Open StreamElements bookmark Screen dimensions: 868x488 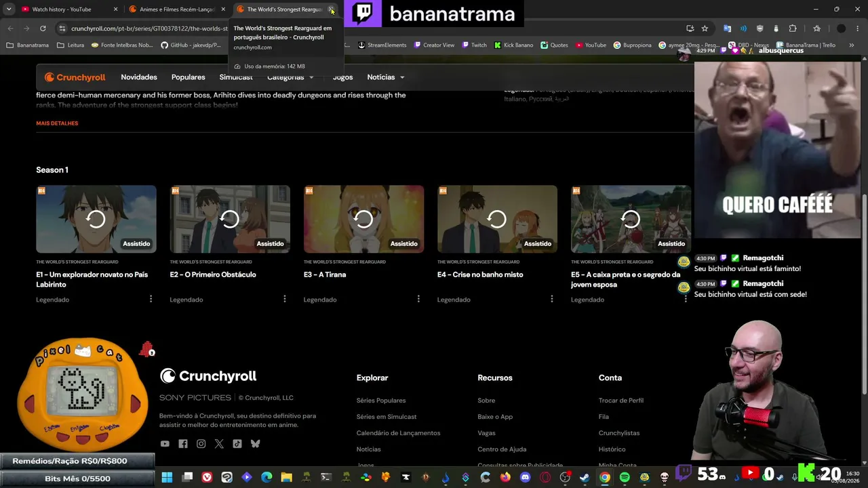pyautogui.click(x=382, y=45)
